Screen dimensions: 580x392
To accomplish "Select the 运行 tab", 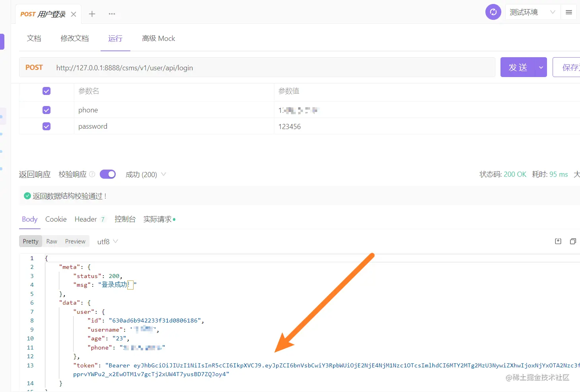I will [115, 39].
